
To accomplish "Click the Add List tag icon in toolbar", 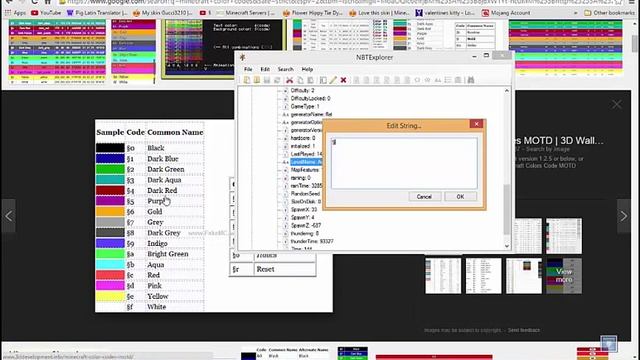I will click(x=448, y=80).
